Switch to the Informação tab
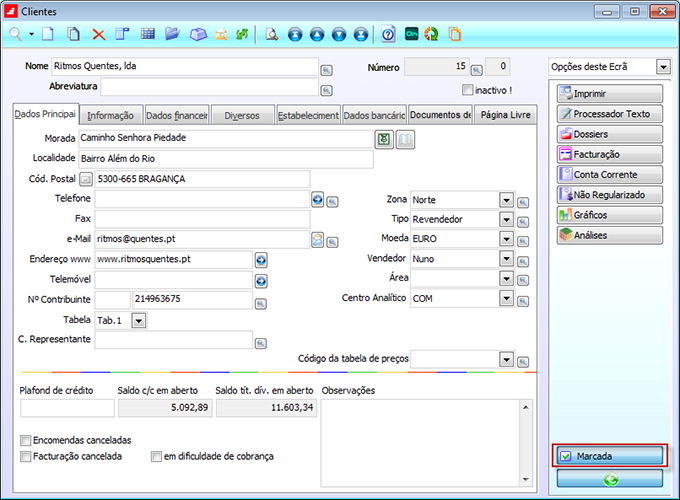680x500 pixels. pos(111,115)
